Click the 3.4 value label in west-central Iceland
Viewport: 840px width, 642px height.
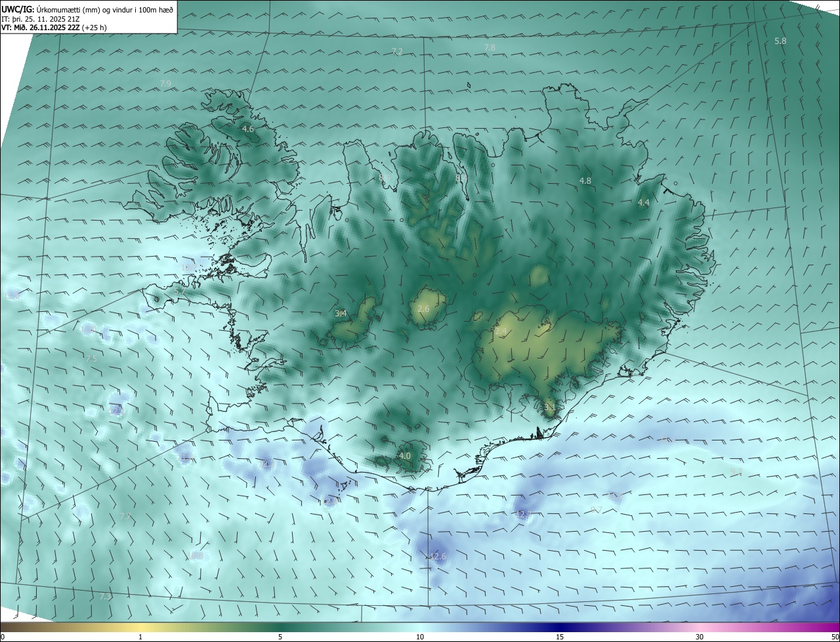click(x=341, y=314)
